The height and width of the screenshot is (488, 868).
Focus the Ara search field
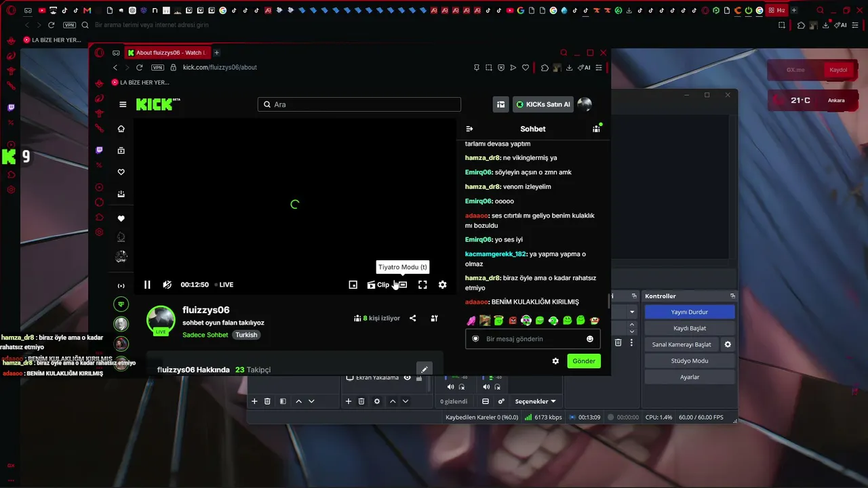(x=359, y=104)
